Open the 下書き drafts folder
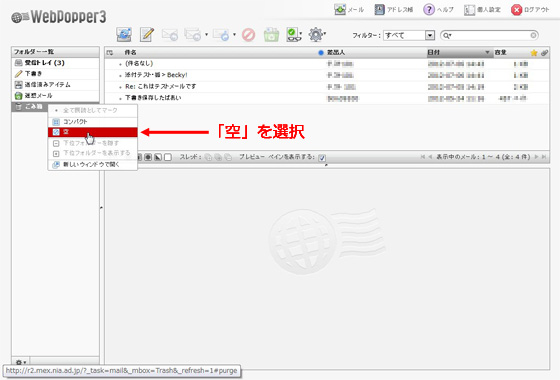Image resolution: width=560 pixels, height=380 pixels. point(55,74)
